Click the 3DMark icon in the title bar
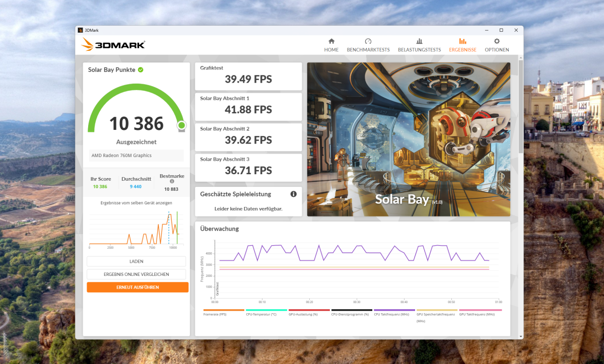The height and width of the screenshot is (364, 604). click(x=80, y=30)
